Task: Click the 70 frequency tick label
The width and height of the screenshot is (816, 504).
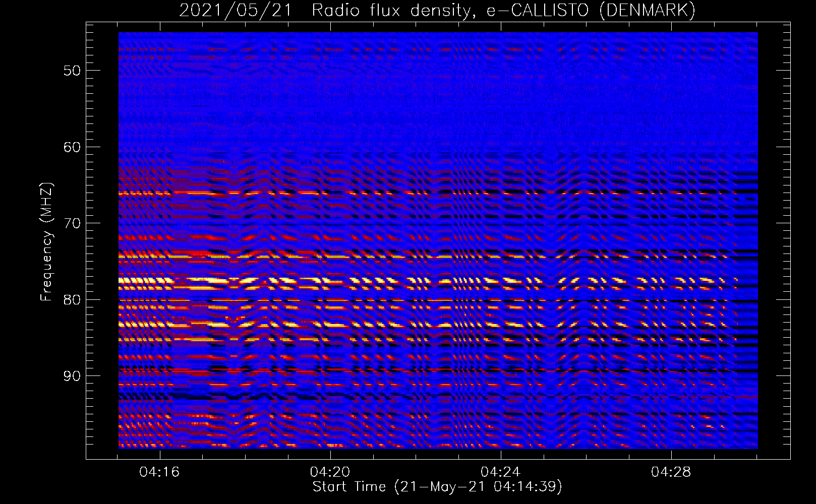Action: 72,223
